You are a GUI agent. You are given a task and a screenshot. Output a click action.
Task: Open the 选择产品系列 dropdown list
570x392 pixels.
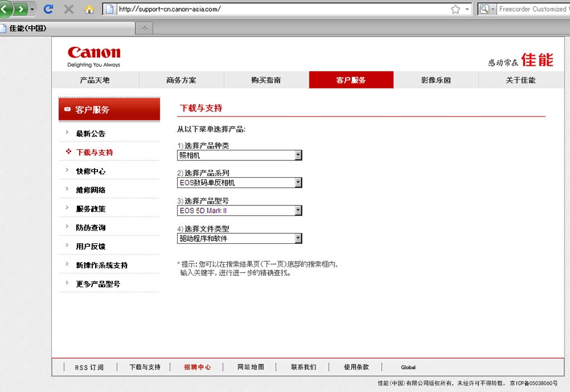pos(298,183)
